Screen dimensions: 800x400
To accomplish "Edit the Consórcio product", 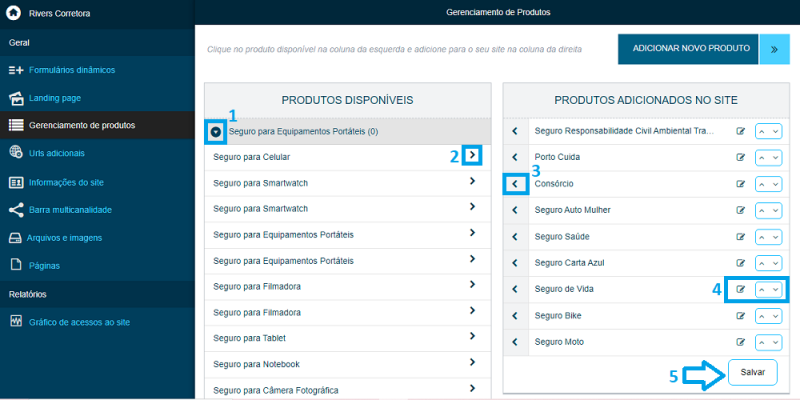I will [740, 184].
